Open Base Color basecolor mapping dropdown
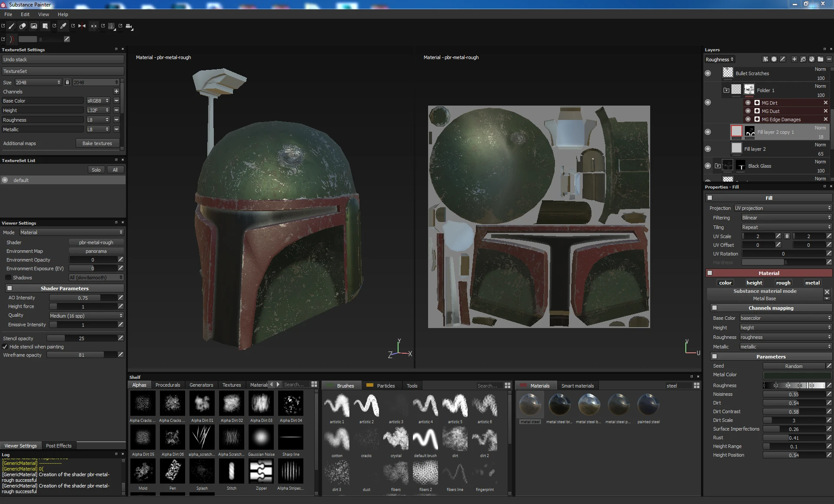Image resolution: width=834 pixels, height=504 pixels. click(x=785, y=318)
